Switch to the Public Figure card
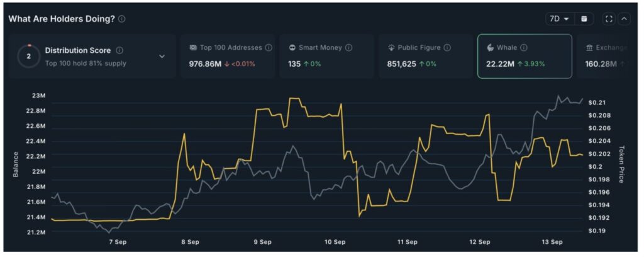This screenshot has width=644, height=257. [x=426, y=56]
